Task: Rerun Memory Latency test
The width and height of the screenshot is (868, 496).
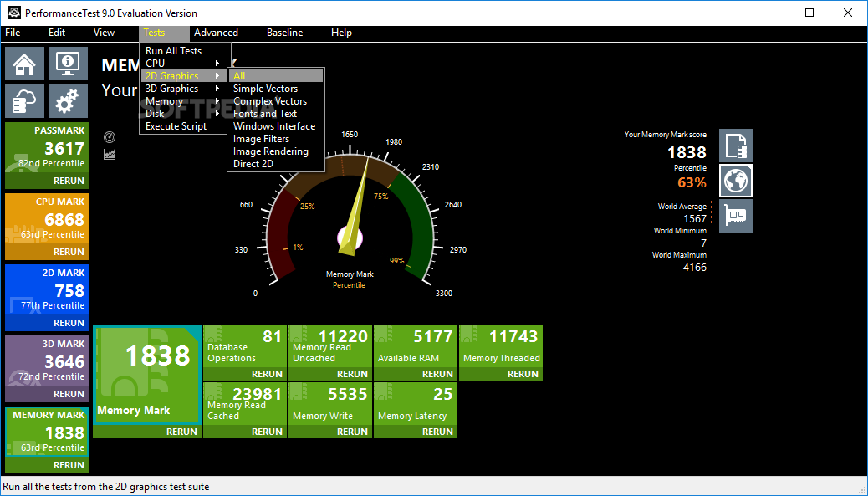Action: click(437, 432)
